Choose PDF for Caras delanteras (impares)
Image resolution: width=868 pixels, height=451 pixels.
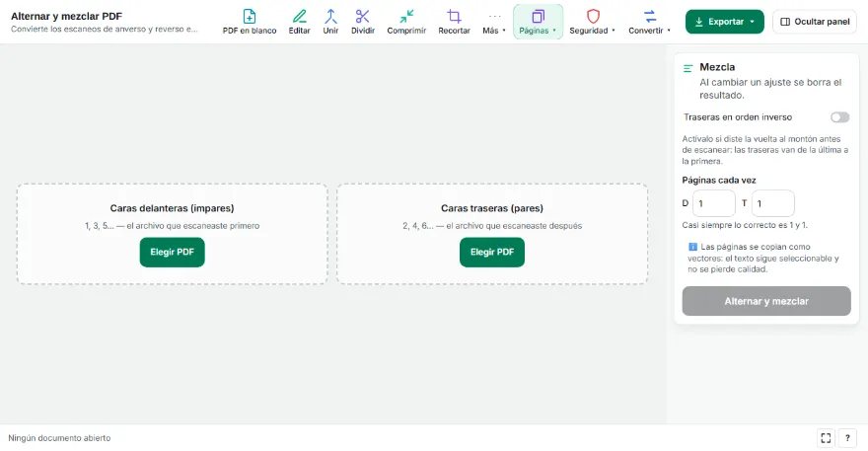pyautogui.click(x=173, y=252)
